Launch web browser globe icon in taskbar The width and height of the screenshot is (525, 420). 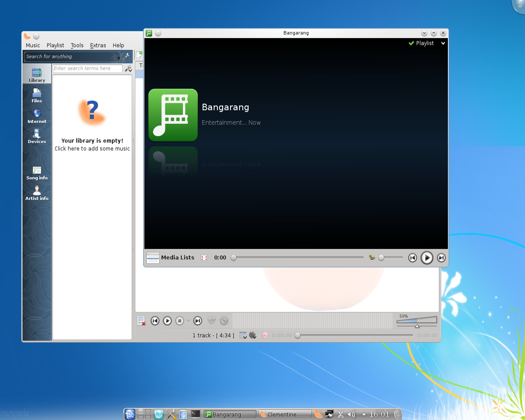click(x=159, y=414)
